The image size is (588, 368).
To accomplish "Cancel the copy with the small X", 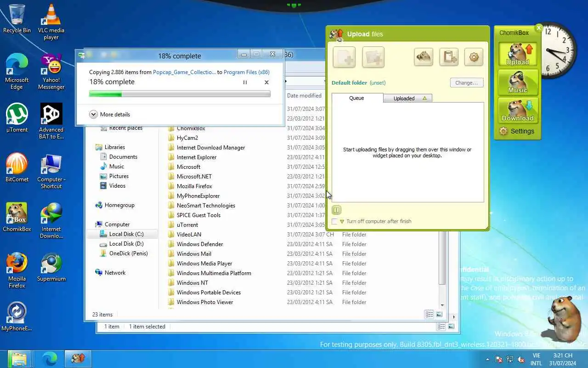I will point(266,82).
